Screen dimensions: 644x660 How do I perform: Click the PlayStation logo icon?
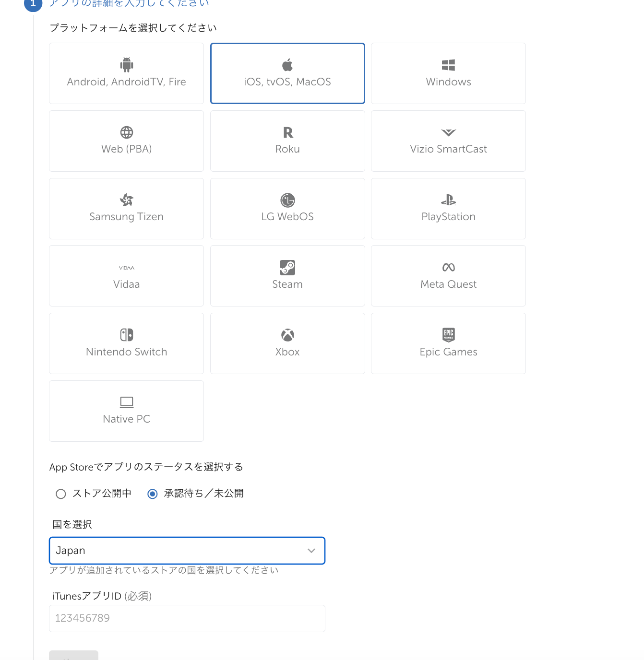(x=448, y=200)
